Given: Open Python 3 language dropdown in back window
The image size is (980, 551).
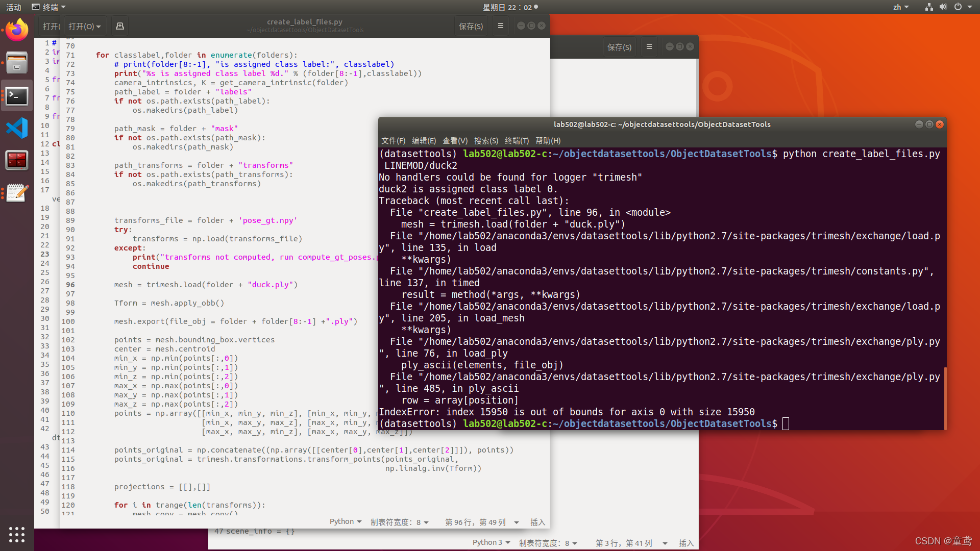Looking at the screenshot, I should 491,542.
